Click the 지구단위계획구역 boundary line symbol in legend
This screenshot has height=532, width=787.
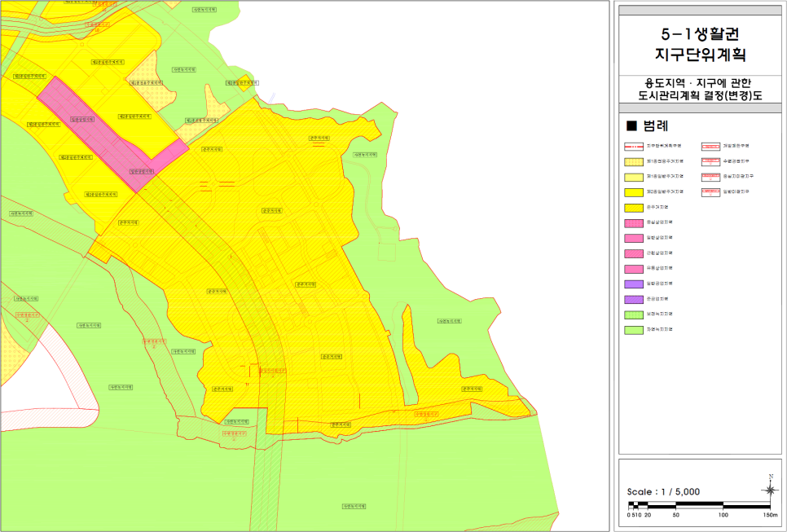pos(634,146)
